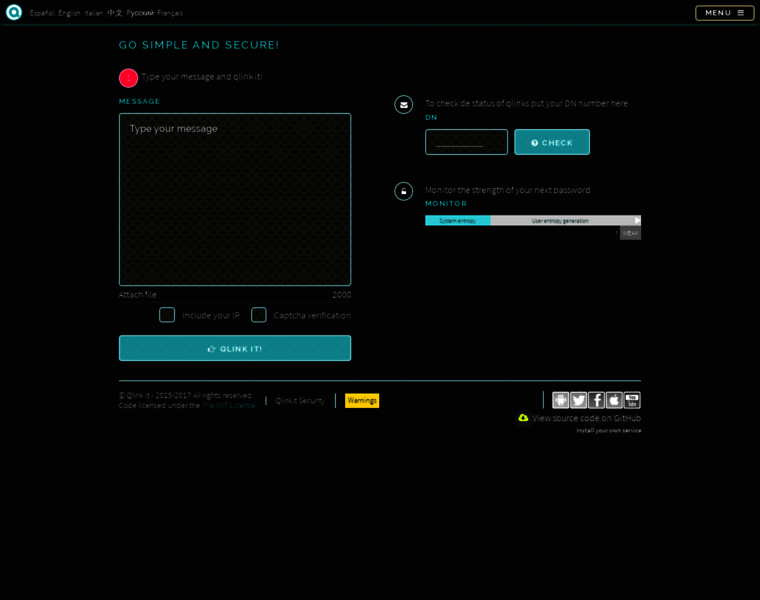Click the System entropy bar segment
760x600 pixels.
pyautogui.click(x=458, y=221)
